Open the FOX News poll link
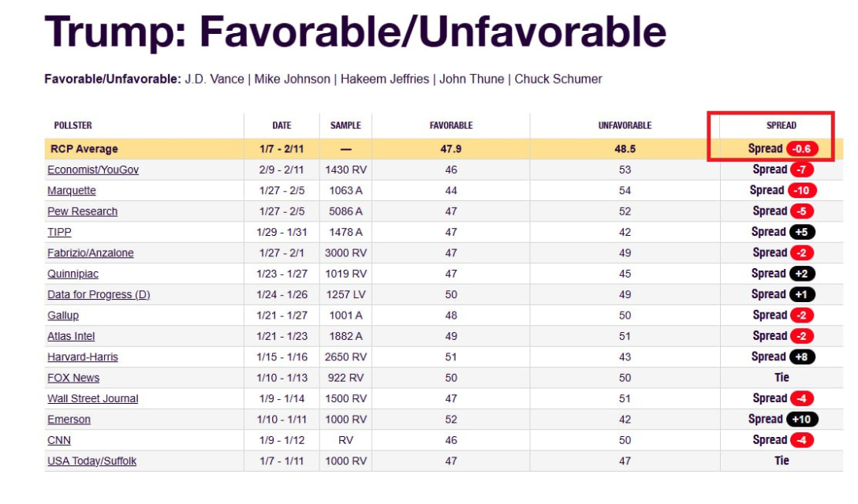This screenshot has width=858, height=504. (x=73, y=378)
